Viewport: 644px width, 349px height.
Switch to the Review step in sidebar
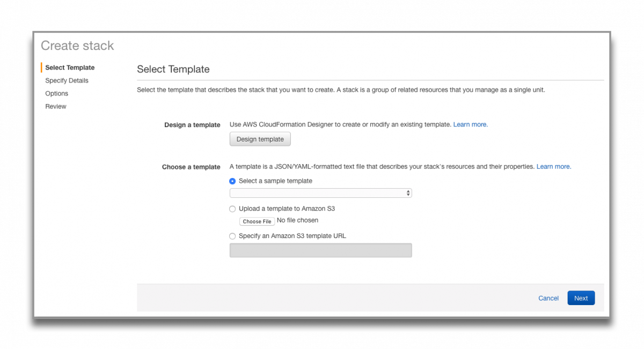coord(56,106)
